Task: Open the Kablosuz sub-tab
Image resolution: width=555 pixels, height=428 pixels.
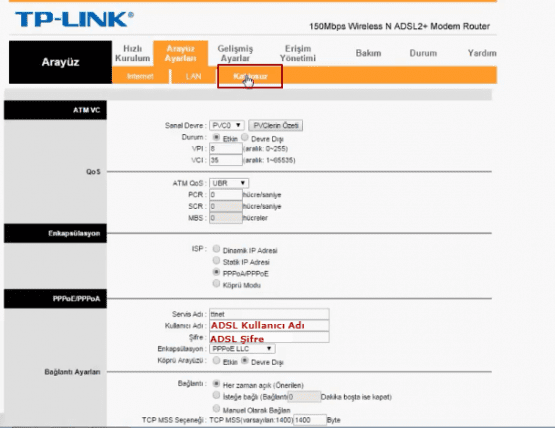Action: (x=250, y=76)
